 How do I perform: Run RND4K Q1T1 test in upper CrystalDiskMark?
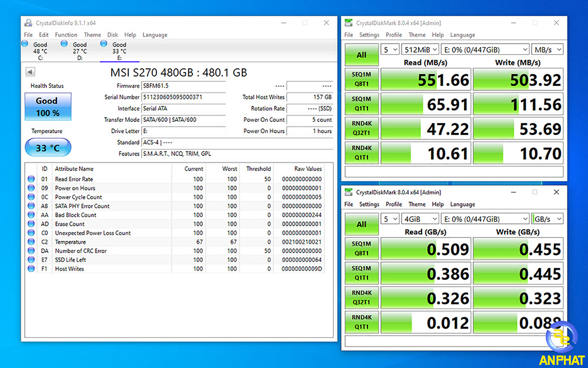pos(362,153)
